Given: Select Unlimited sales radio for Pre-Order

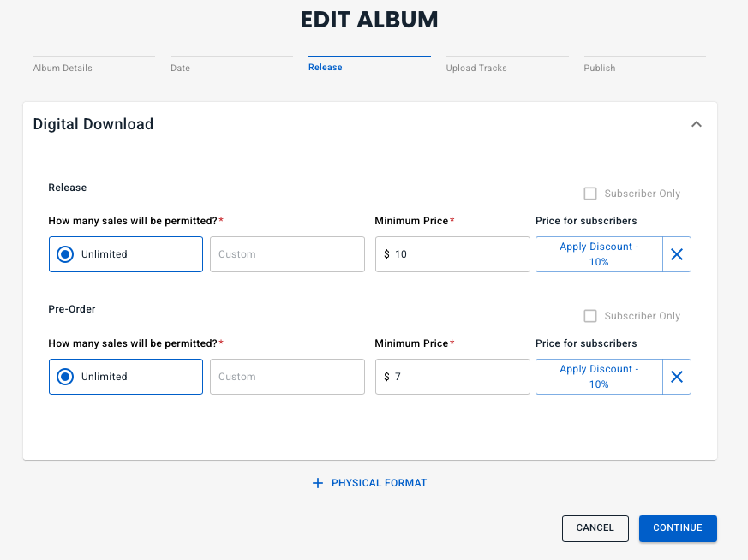Looking at the screenshot, I should [65, 377].
